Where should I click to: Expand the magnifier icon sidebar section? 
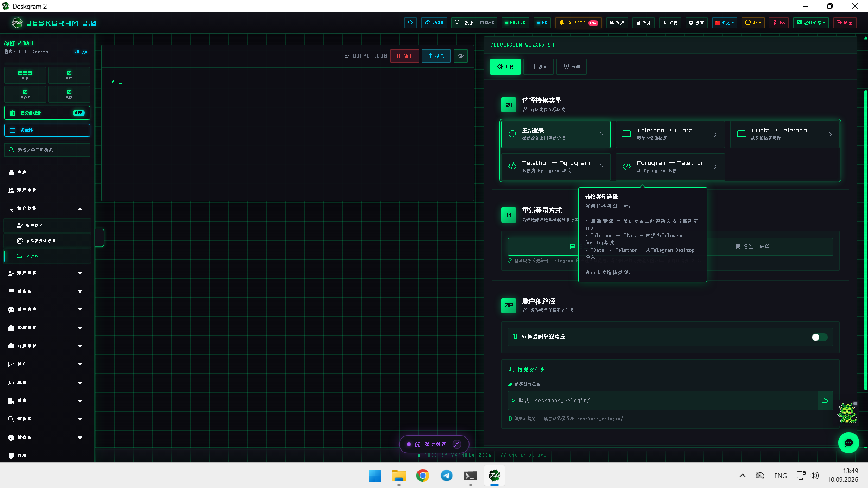(x=47, y=419)
